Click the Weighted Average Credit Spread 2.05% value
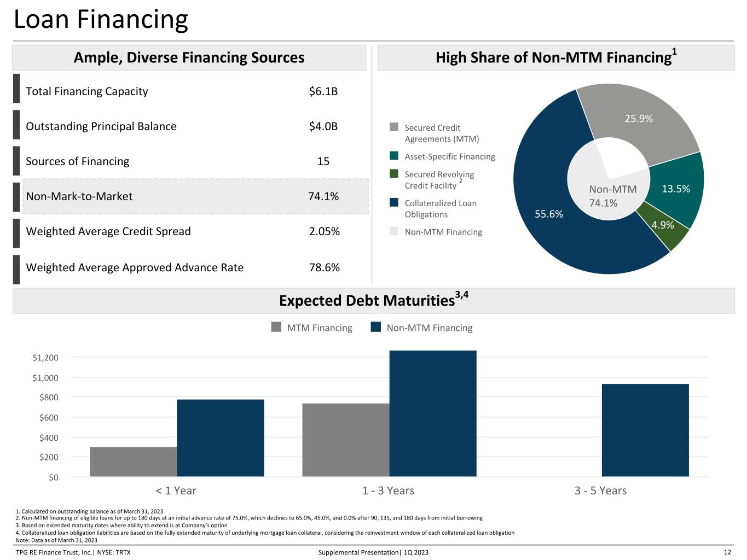This screenshot has height=560, width=747. [x=324, y=231]
